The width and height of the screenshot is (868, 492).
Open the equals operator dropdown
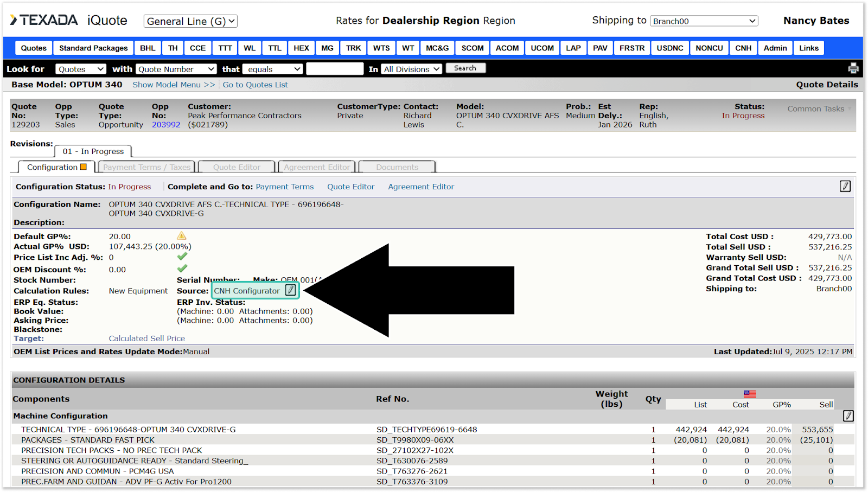point(272,69)
